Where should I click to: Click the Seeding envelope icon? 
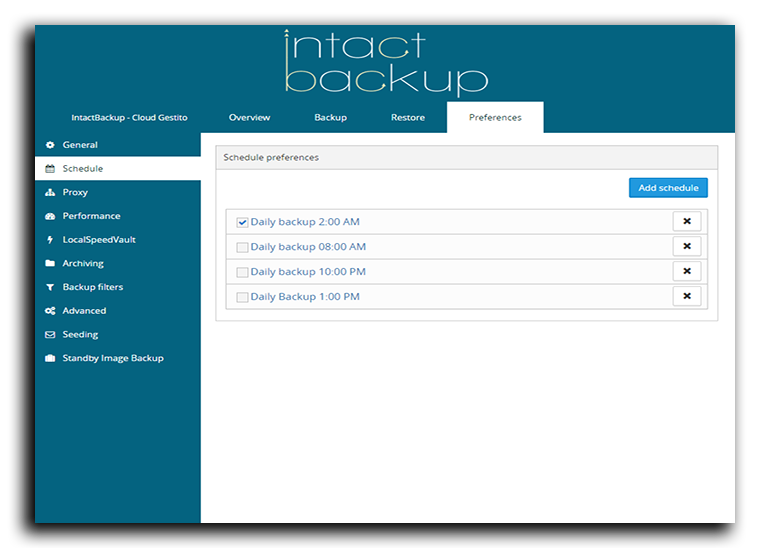pos(50,335)
